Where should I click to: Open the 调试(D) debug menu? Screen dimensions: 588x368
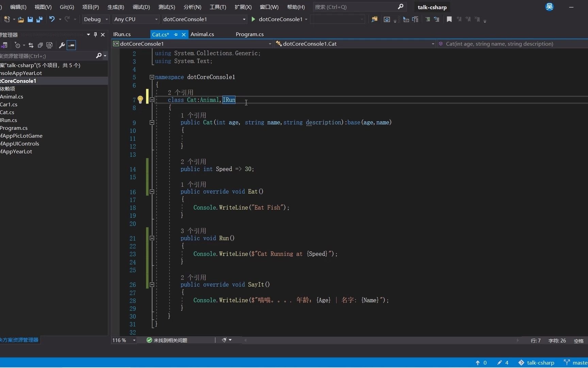tap(141, 7)
